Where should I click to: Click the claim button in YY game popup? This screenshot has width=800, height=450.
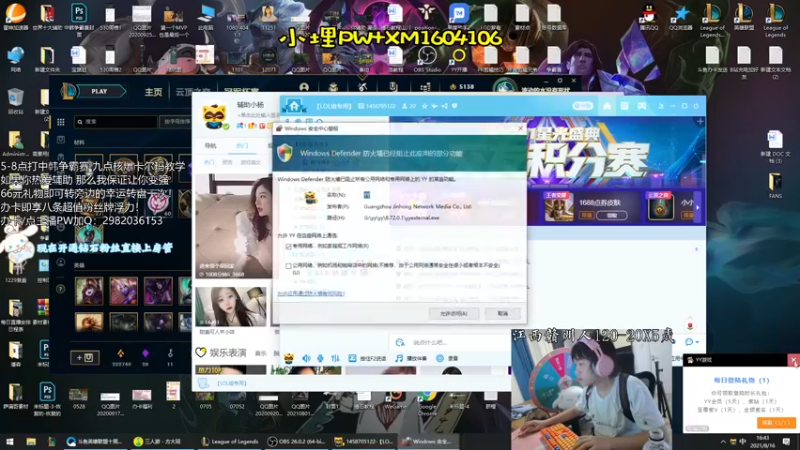pos(776,423)
